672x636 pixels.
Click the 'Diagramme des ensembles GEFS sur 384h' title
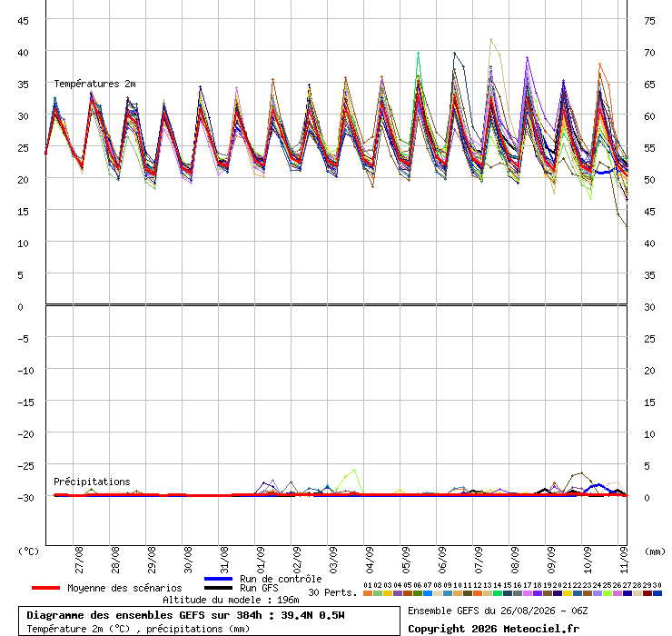click(x=144, y=615)
